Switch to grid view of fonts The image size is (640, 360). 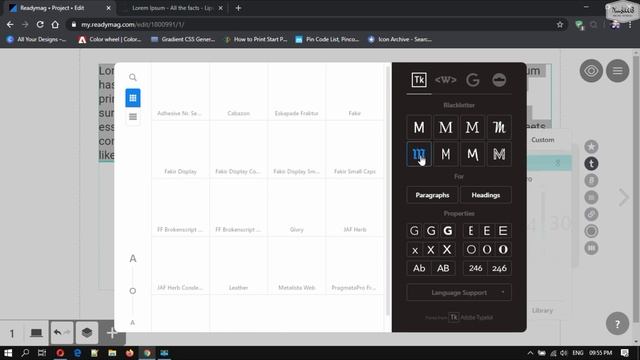[x=133, y=98]
